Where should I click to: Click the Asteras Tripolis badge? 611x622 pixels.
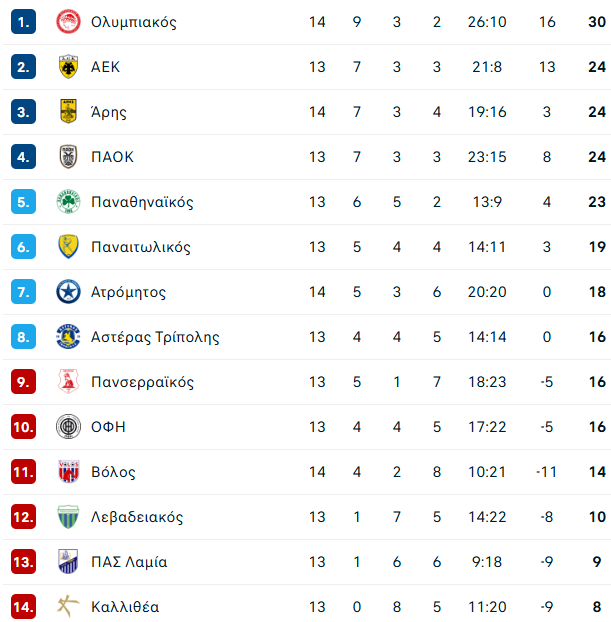[68, 336]
